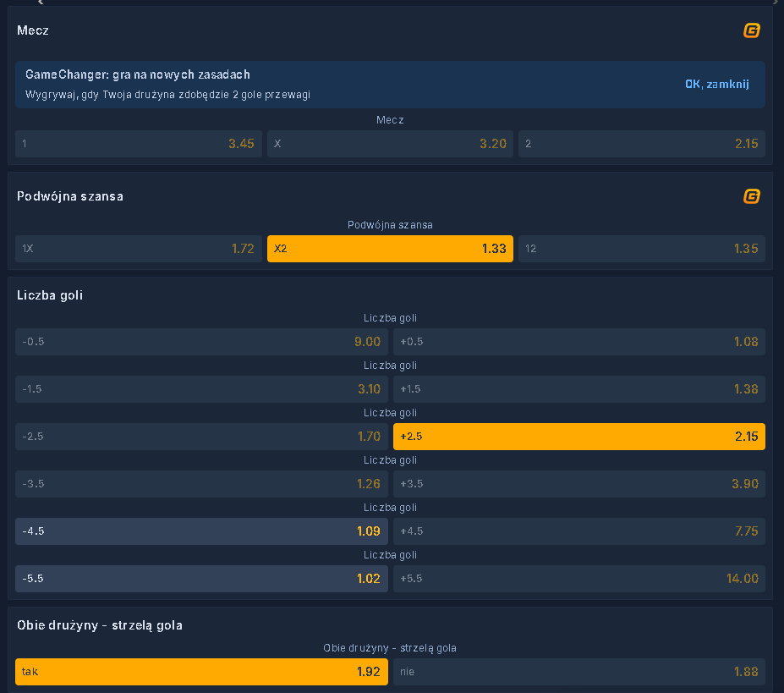Viewport: 784px width, 693px height.
Task: Choose double chance 12 at 1.35
Action: point(641,249)
